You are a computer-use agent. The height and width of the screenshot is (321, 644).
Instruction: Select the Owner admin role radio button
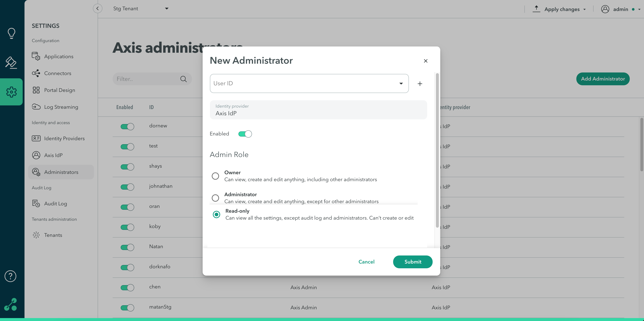(215, 176)
